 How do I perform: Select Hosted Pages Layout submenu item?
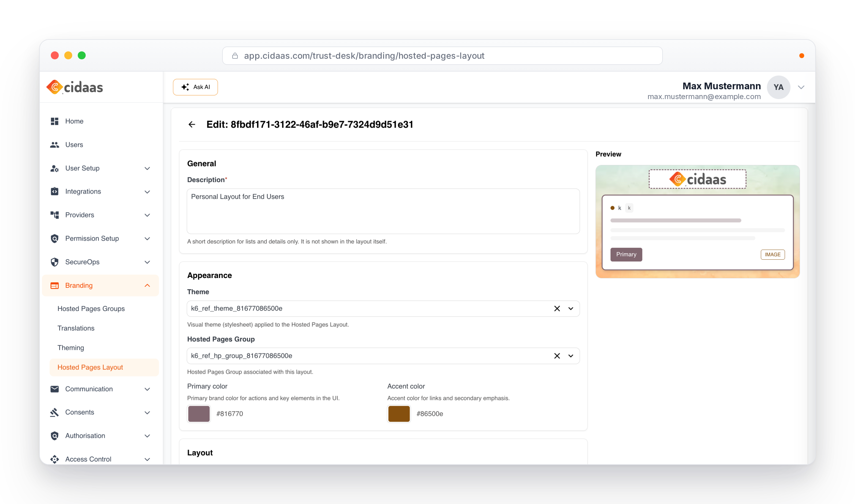[x=104, y=368]
